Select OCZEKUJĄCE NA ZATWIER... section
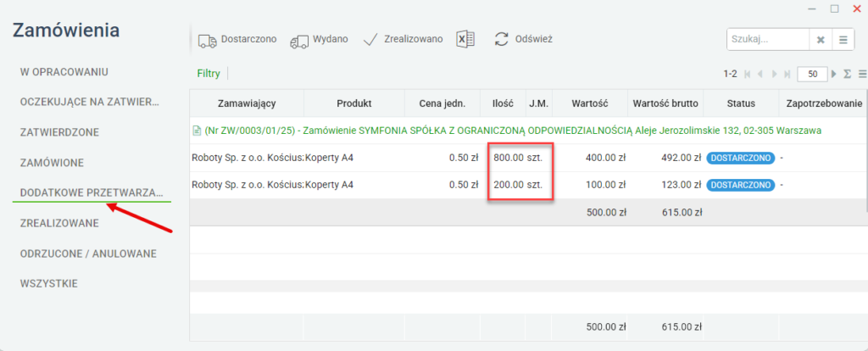Viewport: 868px width, 351px height. [x=89, y=103]
